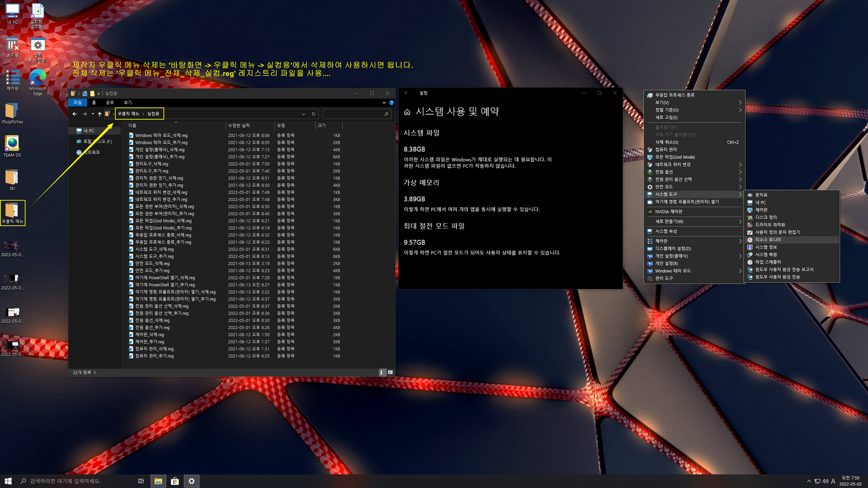Select the Etc folder on desktop

pyautogui.click(x=12, y=180)
